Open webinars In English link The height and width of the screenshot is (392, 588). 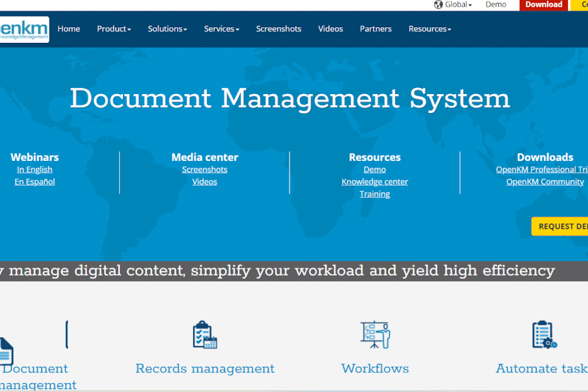click(34, 169)
